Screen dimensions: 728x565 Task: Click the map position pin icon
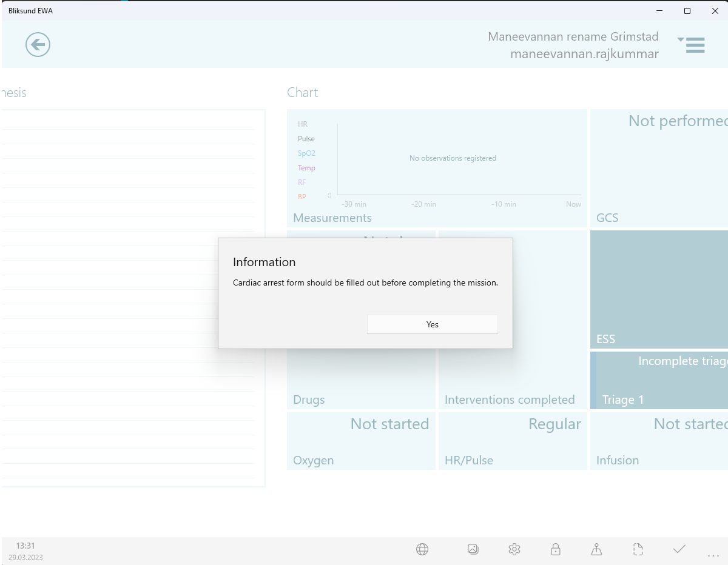coord(596,549)
